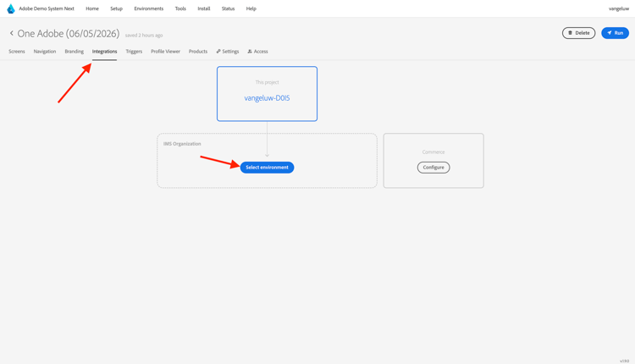Open the Environments menu
635x364 pixels.
coord(149,8)
